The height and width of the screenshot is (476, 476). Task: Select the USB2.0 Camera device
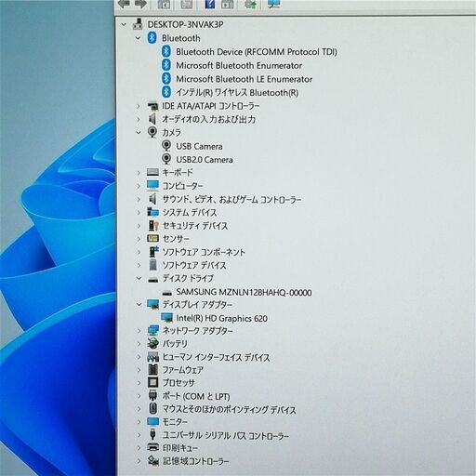click(205, 160)
